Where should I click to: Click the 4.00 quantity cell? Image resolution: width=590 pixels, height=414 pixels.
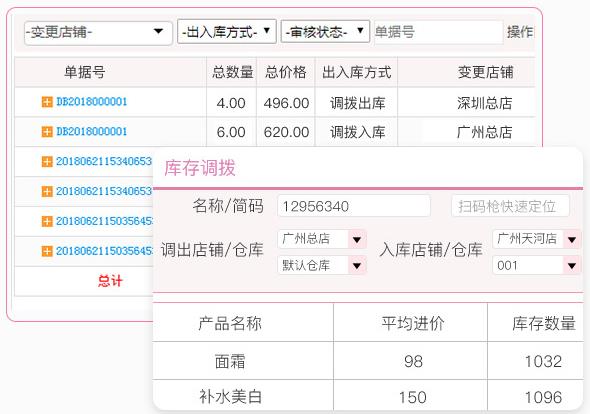click(231, 103)
